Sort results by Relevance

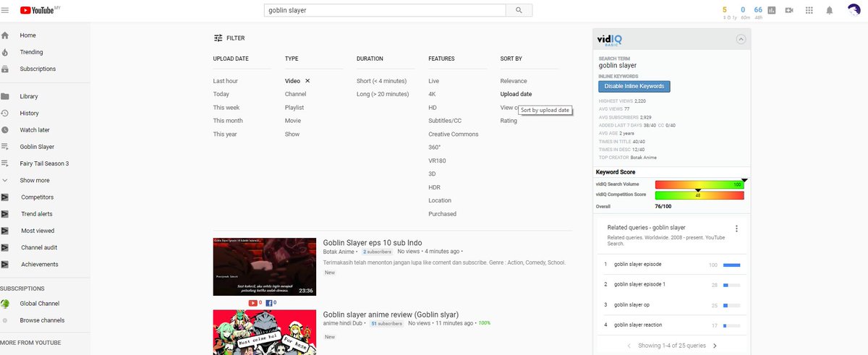pyautogui.click(x=514, y=81)
